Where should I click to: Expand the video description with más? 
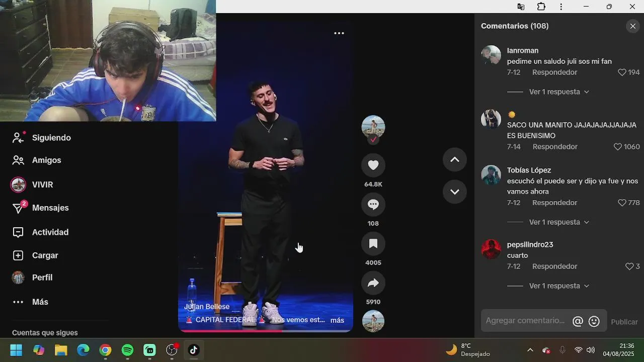[x=337, y=320]
